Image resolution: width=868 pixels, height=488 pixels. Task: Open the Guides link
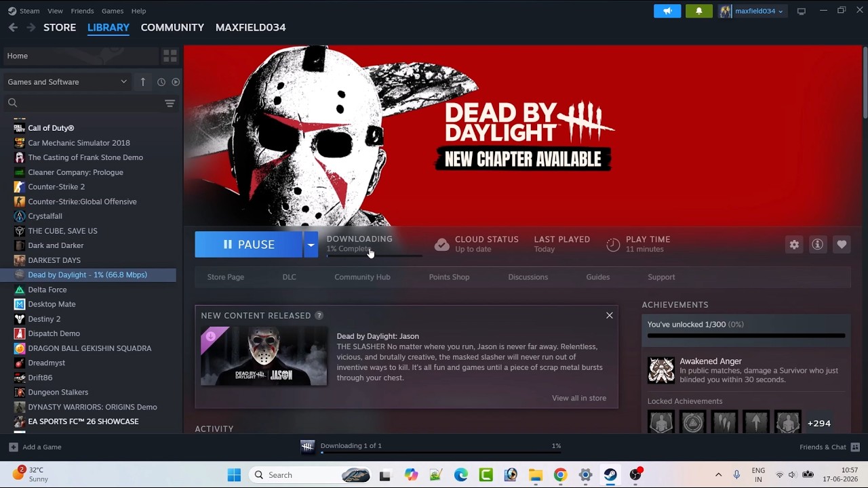click(598, 277)
